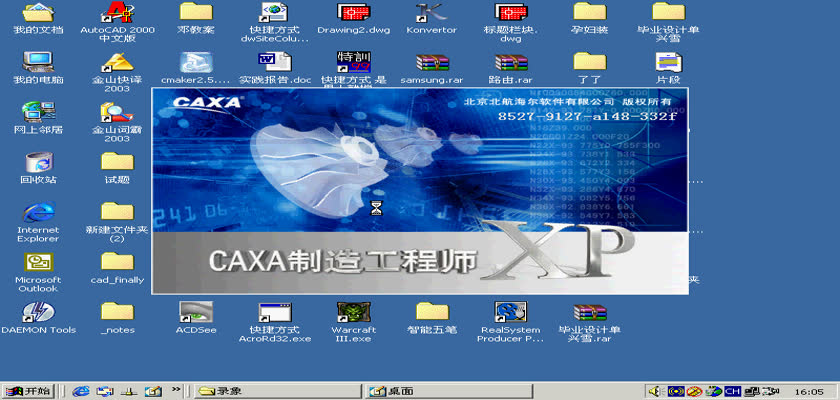The image size is (840, 400).
Task: Select the 片段 file icon
Action: pyautogui.click(x=668, y=68)
